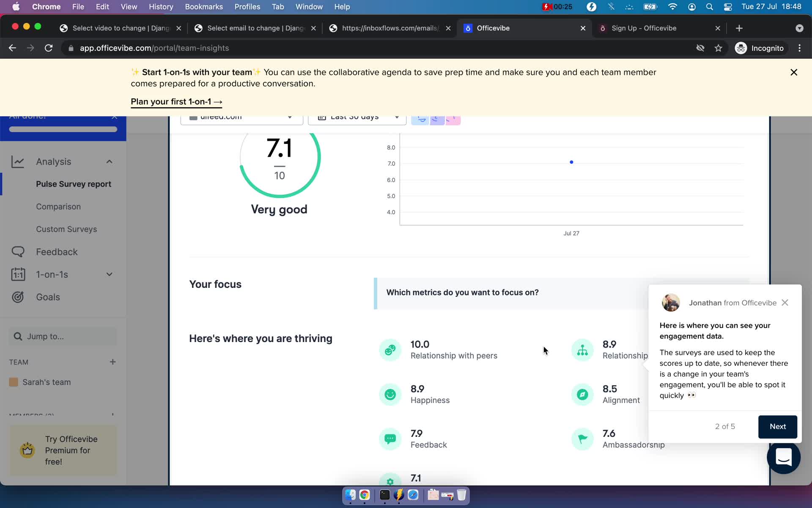This screenshot has height=508, width=812.
Task: Switch to the inboxflows.com tab
Action: click(389, 28)
